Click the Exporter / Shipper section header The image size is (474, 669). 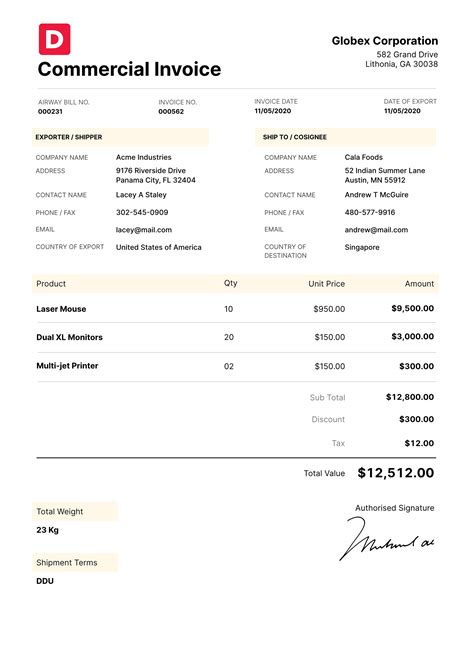(x=120, y=137)
